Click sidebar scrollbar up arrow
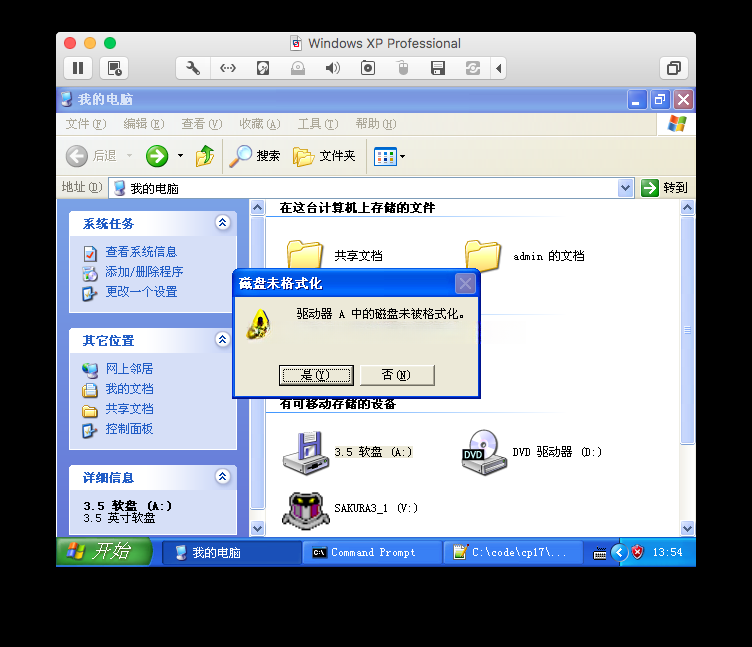 258,208
